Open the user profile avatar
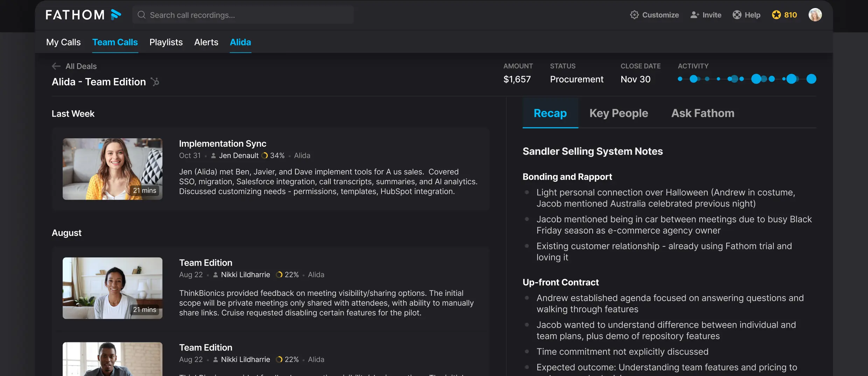Viewport: 868px width, 376px height. click(815, 15)
